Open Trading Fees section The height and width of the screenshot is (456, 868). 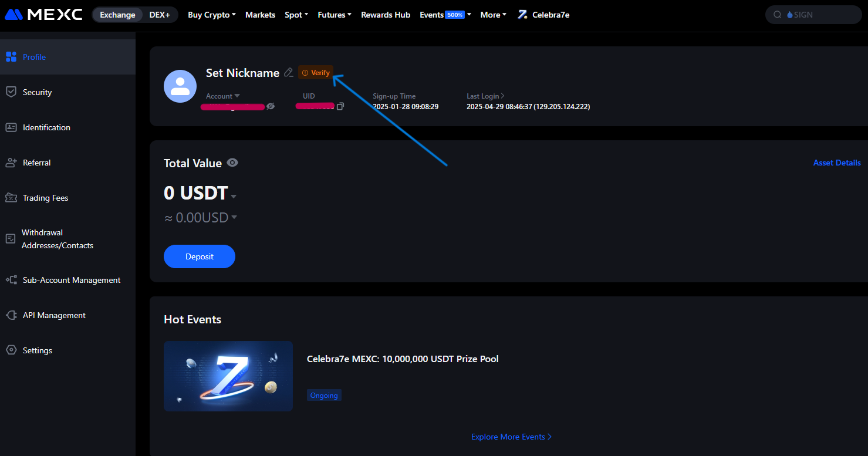(67, 198)
